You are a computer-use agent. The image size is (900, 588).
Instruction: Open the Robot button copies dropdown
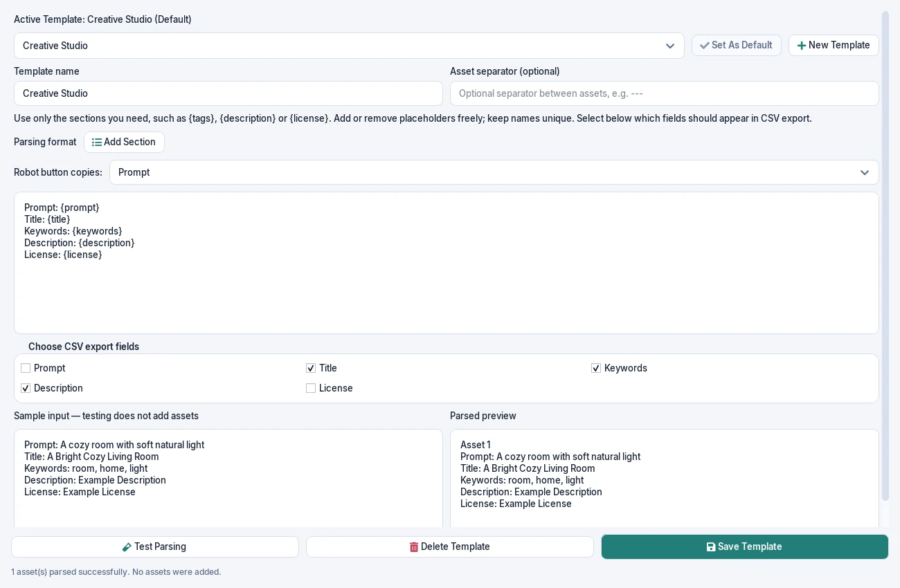[494, 172]
